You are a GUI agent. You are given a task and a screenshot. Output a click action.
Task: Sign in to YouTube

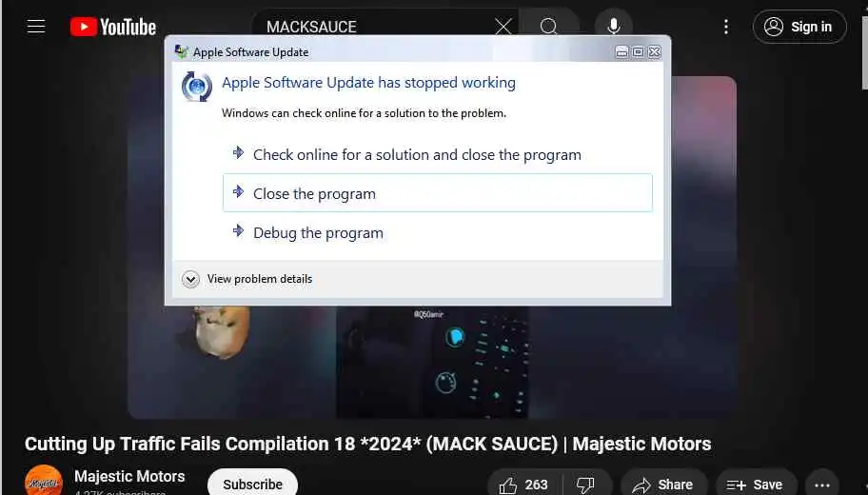pyautogui.click(x=799, y=27)
